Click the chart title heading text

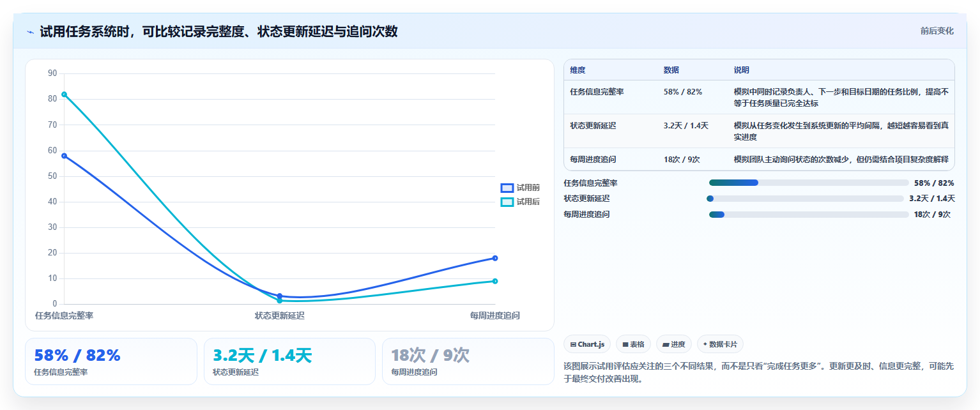pyautogui.click(x=218, y=31)
